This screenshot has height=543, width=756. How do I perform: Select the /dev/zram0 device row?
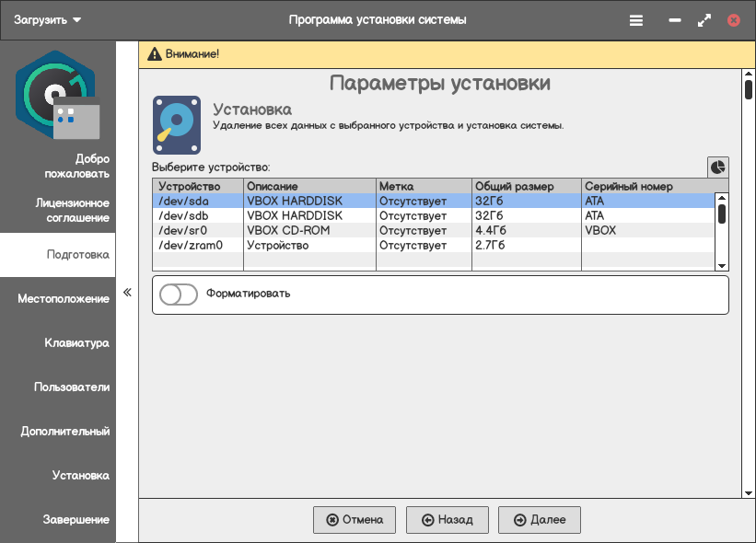tap(434, 245)
